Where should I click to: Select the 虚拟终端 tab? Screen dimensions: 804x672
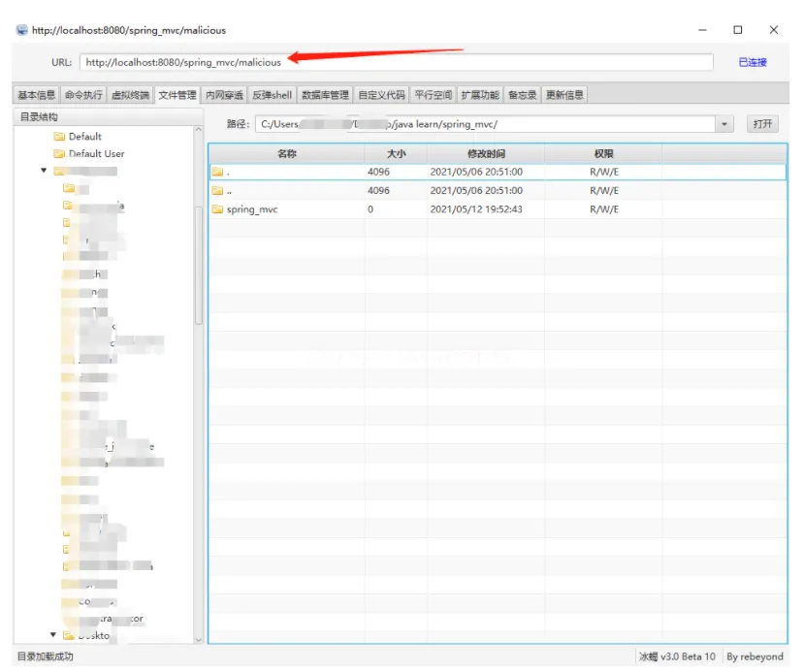click(130, 95)
